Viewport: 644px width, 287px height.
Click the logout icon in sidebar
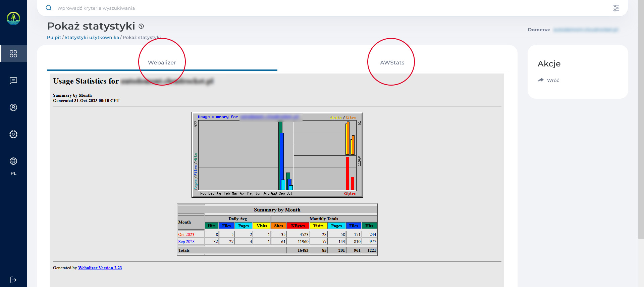pyautogui.click(x=13, y=280)
